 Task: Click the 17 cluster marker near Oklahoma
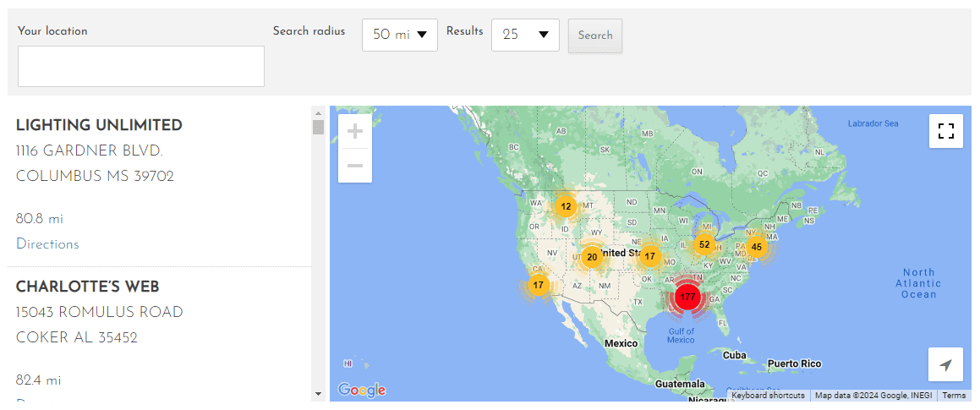[649, 256]
